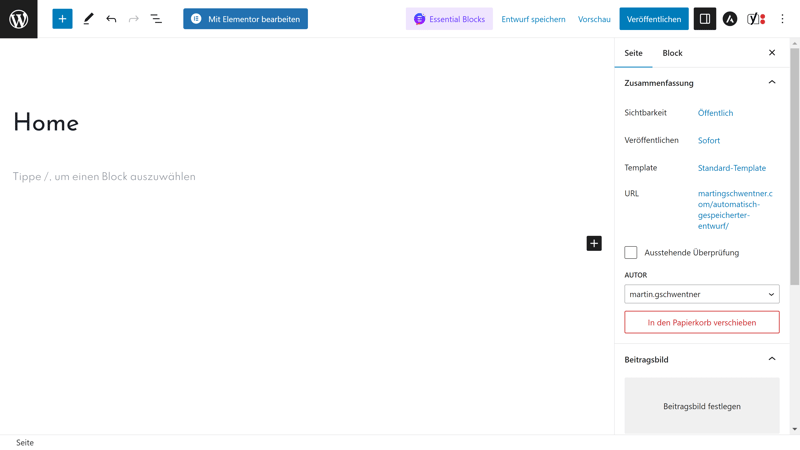Open the Standard-Template link
800x450 pixels.
(x=732, y=168)
